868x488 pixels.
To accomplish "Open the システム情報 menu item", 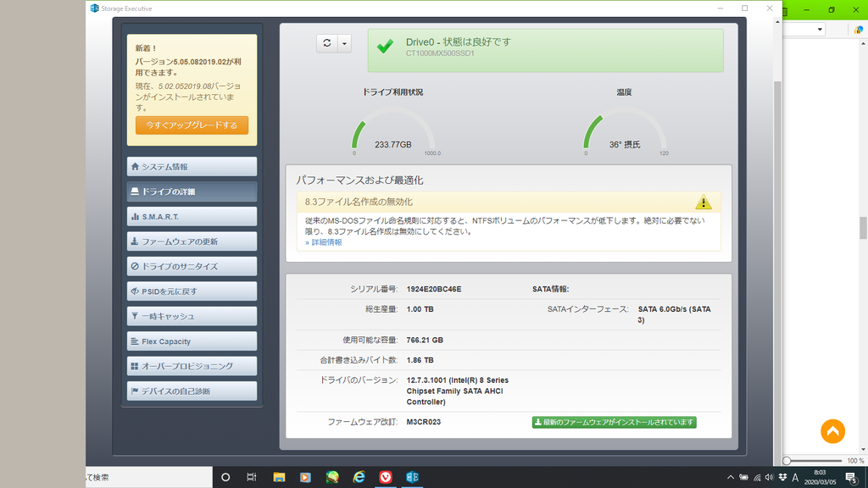I will point(192,167).
